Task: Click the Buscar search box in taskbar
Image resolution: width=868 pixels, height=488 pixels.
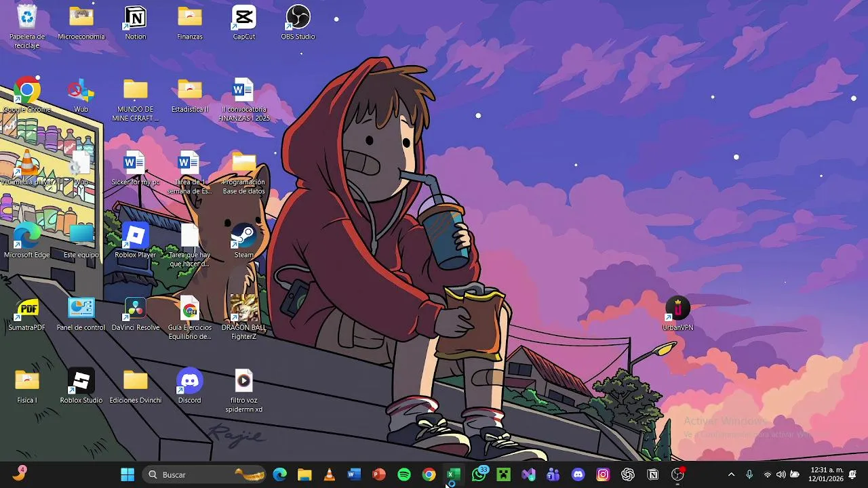Action: click(205, 474)
